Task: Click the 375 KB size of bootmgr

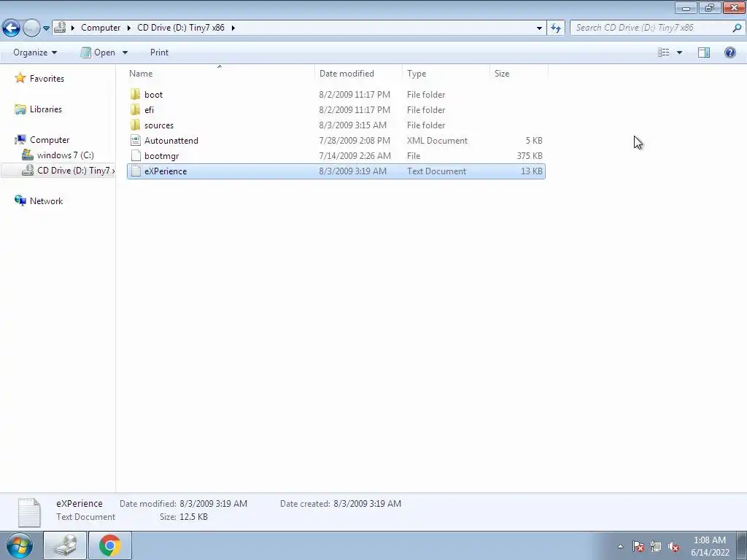Action: 530,156
